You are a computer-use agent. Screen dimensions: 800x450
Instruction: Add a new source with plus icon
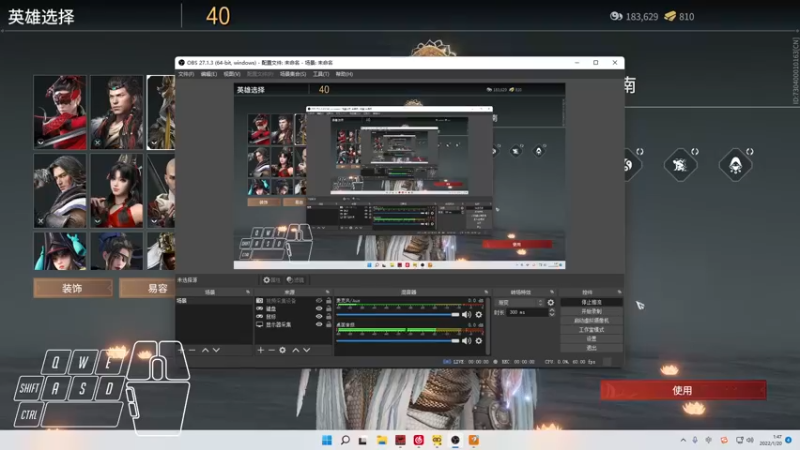261,350
